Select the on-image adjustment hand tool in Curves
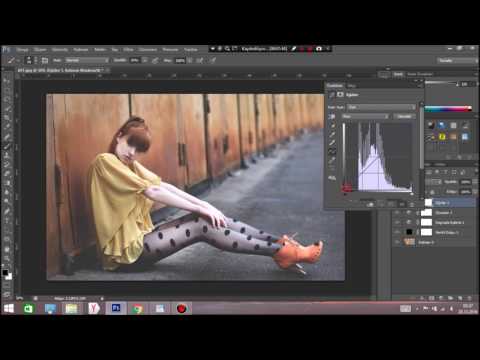This screenshot has height=360, width=480. (332, 116)
